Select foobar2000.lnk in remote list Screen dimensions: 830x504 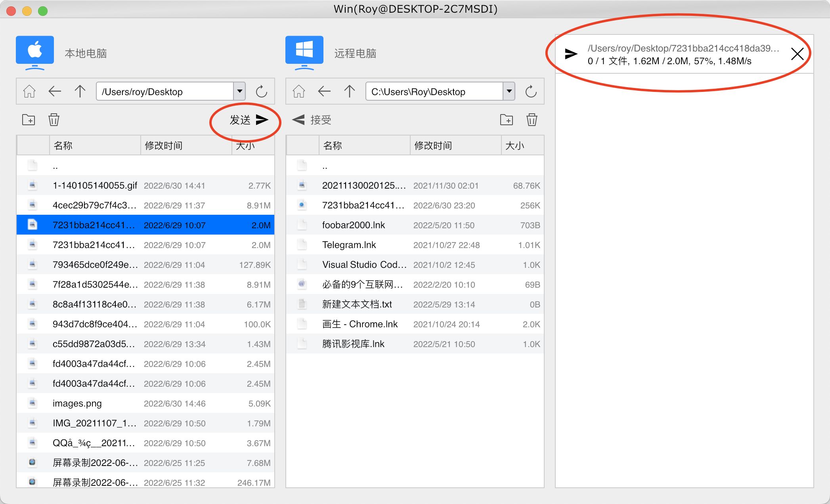353,225
